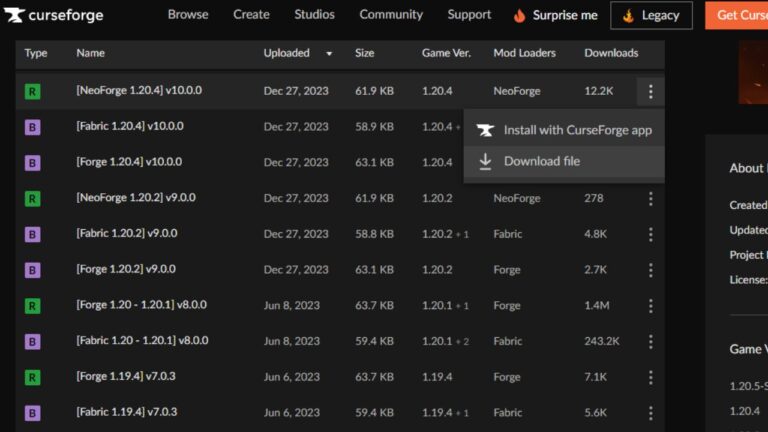The image size is (768, 432).
Task: Choose Download file from context menu
Action: (541, 161)
